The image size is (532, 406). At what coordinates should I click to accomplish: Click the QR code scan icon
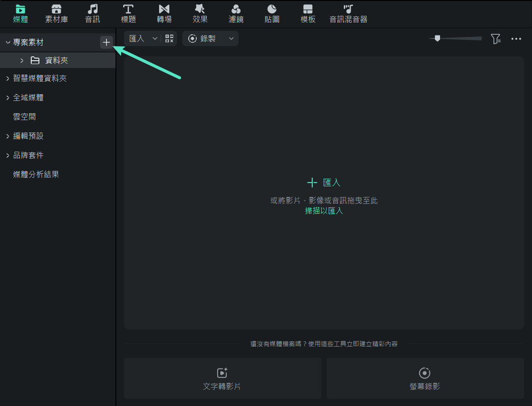click(x=169, y=38)
